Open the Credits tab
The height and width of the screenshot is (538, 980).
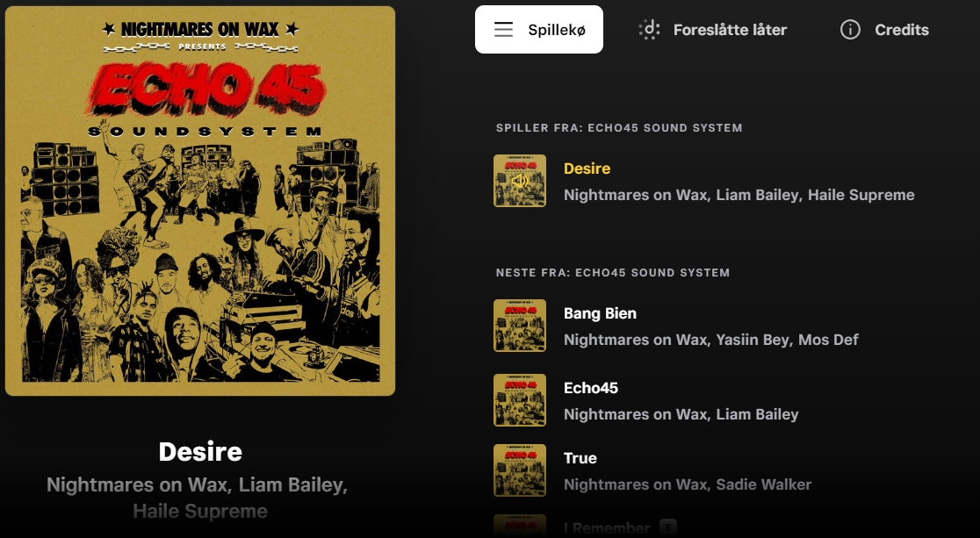coord(884,29)
